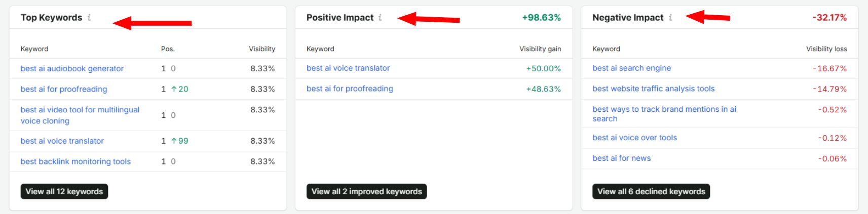The image size is (868, 214).
Task: Open 'best website traffic analysis tools' keyword
Action: 653,89
